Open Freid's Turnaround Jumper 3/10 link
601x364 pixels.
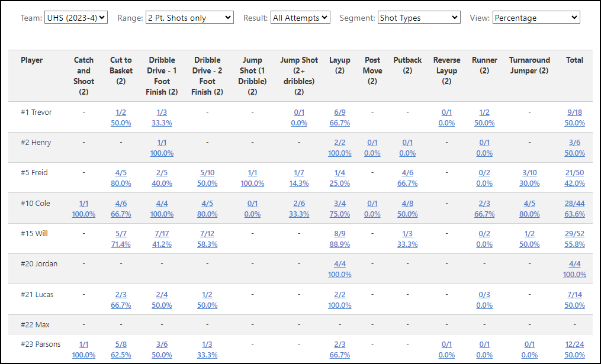tap(529, 173)
